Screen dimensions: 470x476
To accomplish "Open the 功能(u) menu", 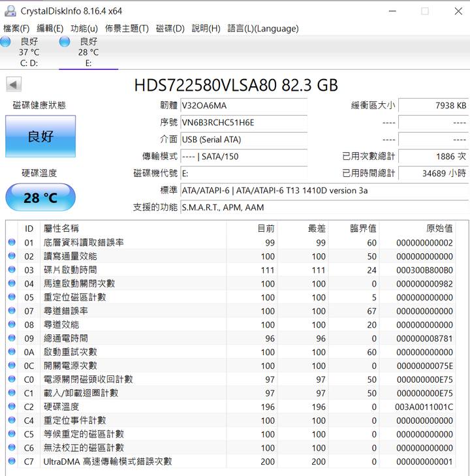I will 84,29.
